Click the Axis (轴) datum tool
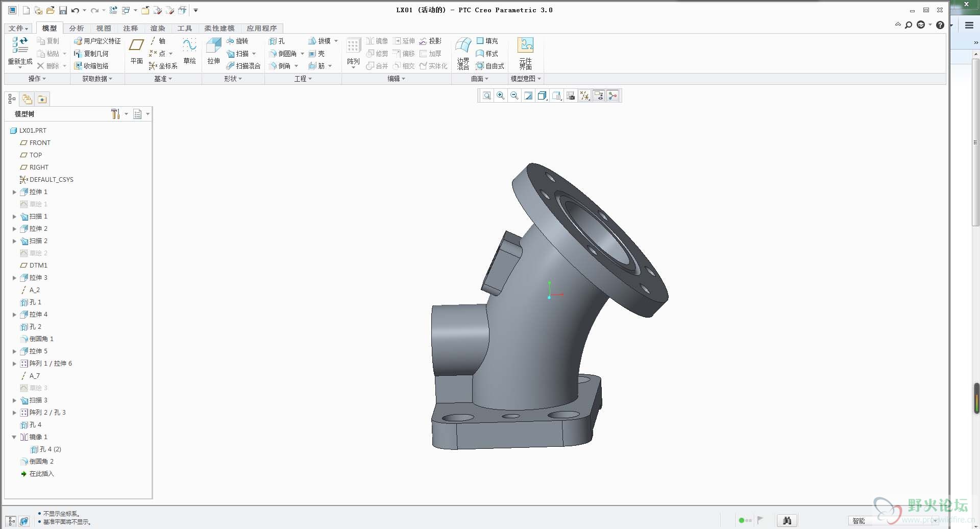980x529 pixels. (157, 41)
